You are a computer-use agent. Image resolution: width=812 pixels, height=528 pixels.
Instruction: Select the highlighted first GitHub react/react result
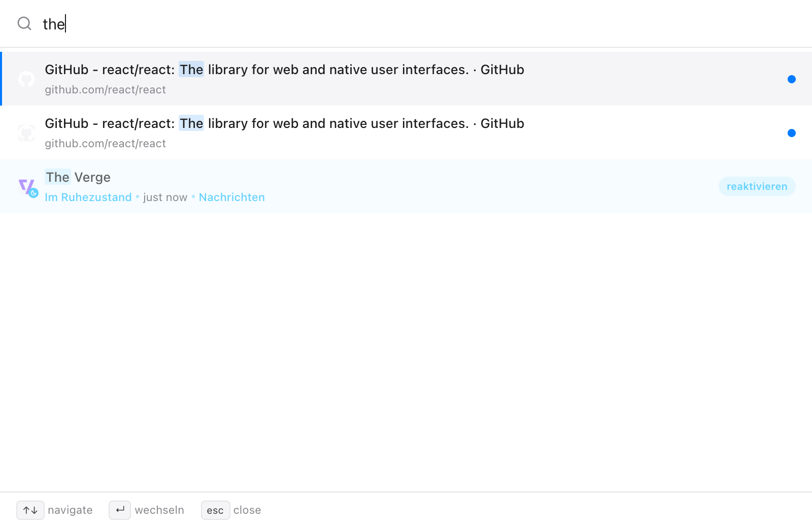point(406,79)
